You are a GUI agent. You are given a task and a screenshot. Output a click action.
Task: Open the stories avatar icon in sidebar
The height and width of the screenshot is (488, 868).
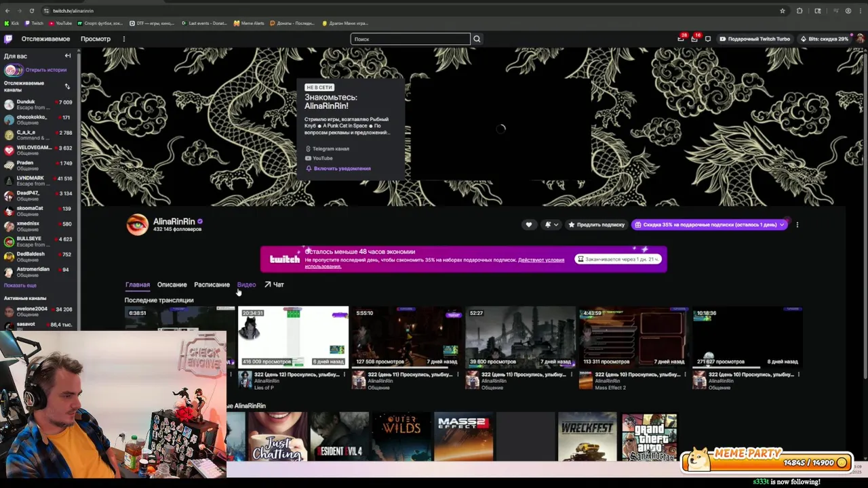pos(14,70)
